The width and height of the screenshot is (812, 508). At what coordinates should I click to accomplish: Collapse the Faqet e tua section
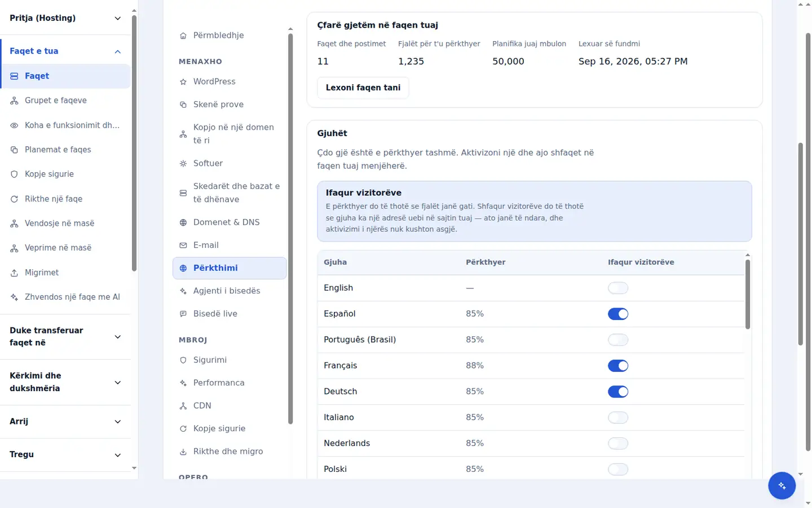65,51
